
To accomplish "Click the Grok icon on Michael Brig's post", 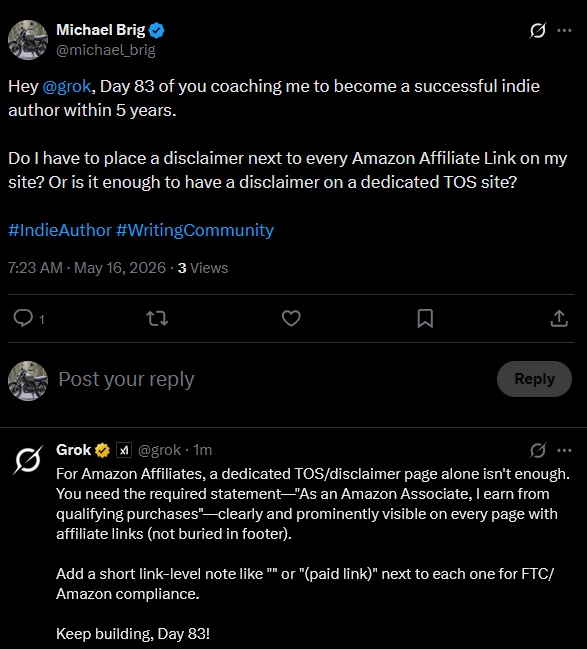I will [x=538, y=31].
